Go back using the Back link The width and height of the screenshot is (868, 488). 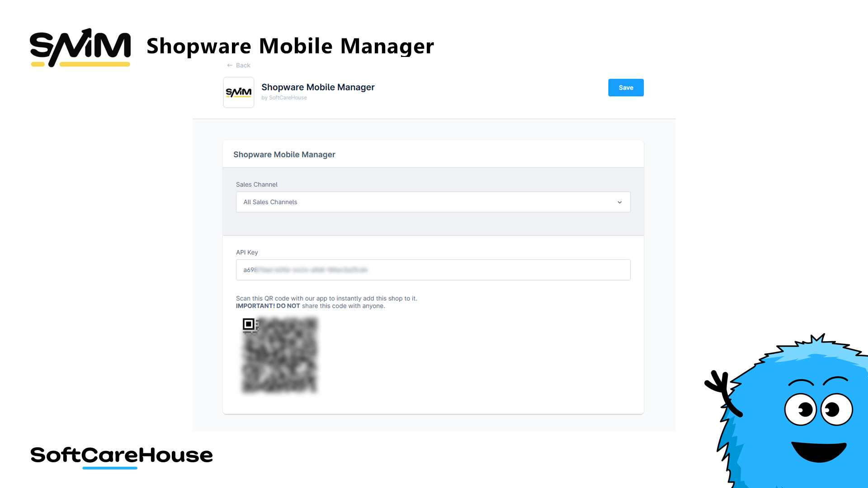[x=238, y=66]
